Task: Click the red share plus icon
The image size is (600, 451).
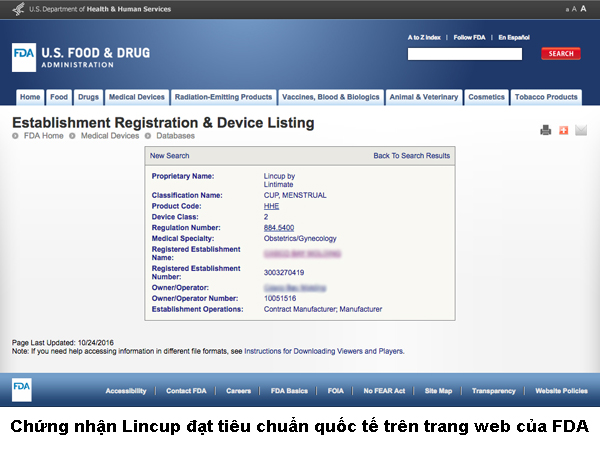Action: point(564,130)
